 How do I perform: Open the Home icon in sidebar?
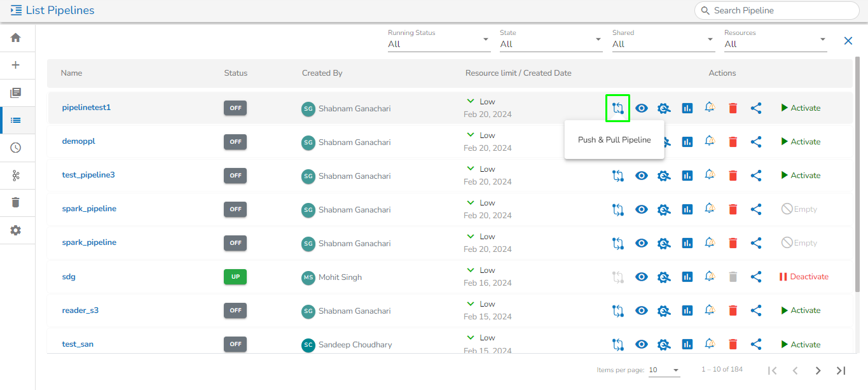click(16, 38)
